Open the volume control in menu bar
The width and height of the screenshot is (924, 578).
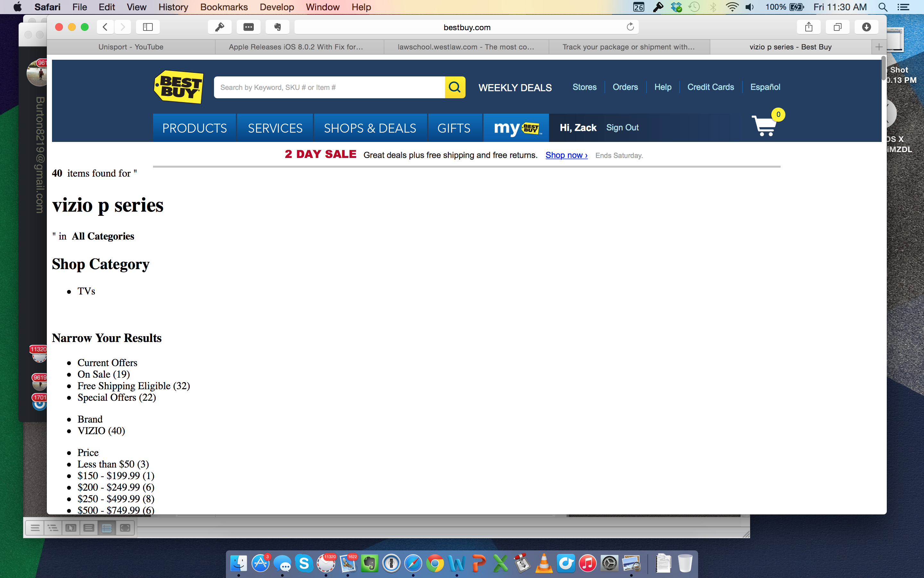click(750, 7)
